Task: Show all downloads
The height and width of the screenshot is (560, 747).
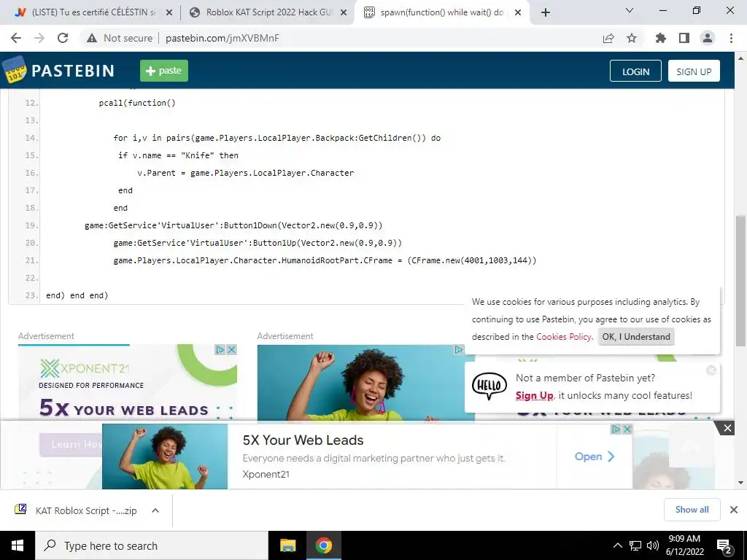Action: (692, 510)
